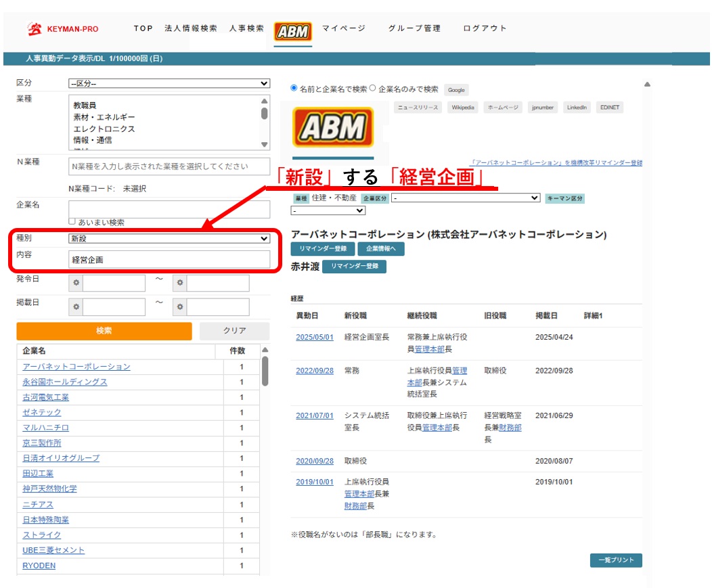
Task: Click the orange 検索 button
Action: click(104, 331)
